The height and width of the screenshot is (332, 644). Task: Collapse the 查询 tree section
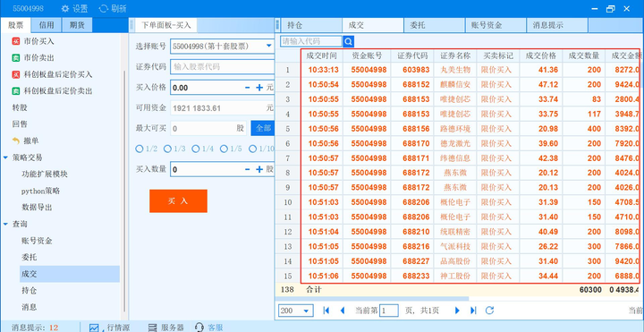point(5,225)
